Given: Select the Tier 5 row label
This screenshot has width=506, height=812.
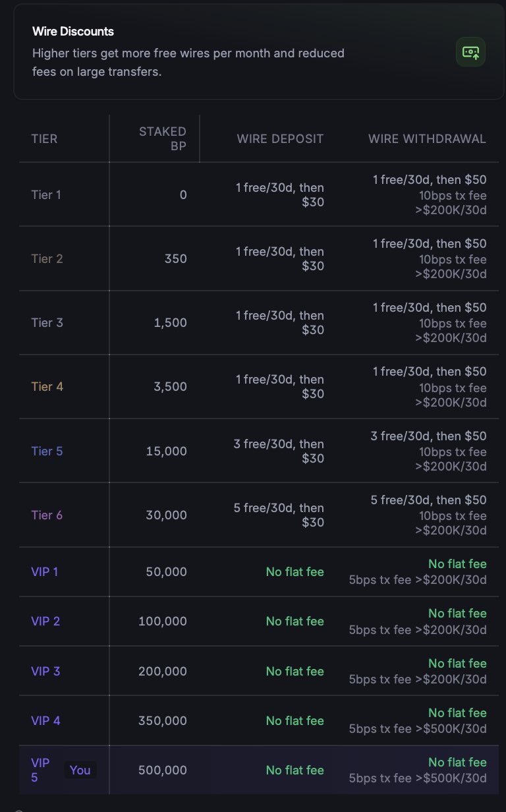Looking at the screenshot, I should (x=47, y=451).
